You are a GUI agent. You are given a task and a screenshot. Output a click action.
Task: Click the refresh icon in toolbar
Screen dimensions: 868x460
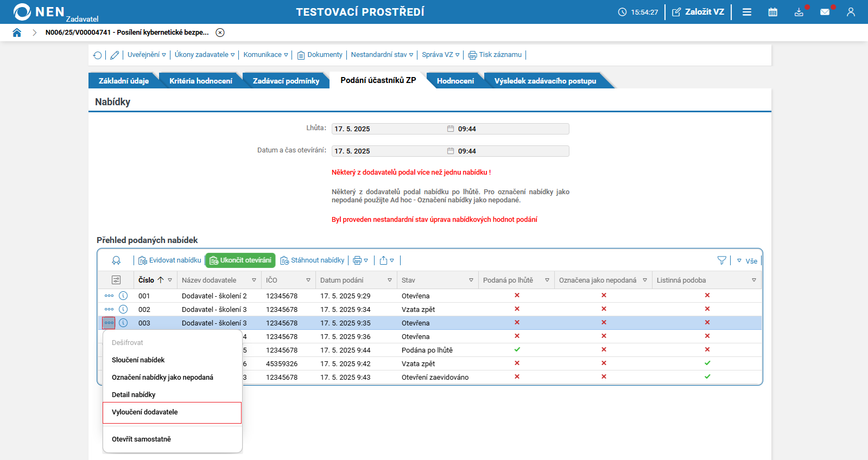97,55
